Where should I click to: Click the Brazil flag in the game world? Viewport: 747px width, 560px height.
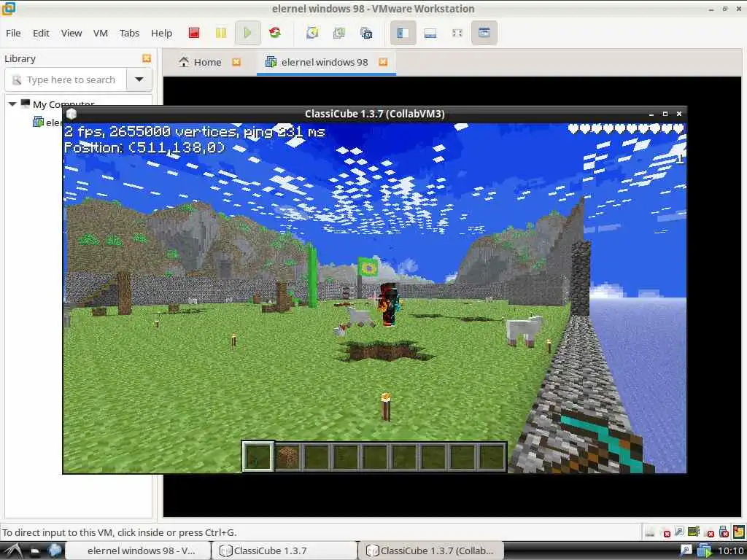click(368, 267)
